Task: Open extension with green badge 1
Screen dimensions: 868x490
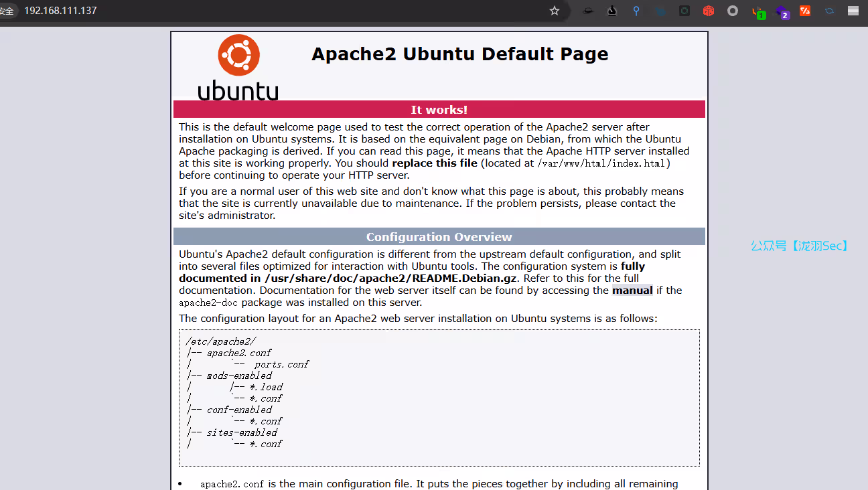Action: coord(757,11)
